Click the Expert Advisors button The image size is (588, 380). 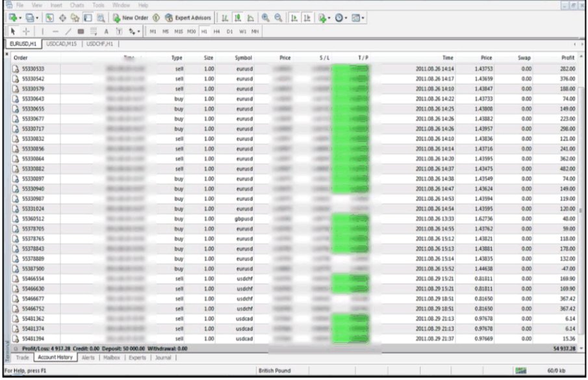[x=188, y=18]
